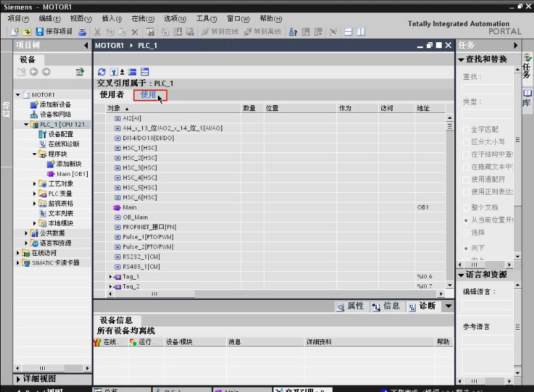Click the cross-reference toolbar icon

click(333, 32)
